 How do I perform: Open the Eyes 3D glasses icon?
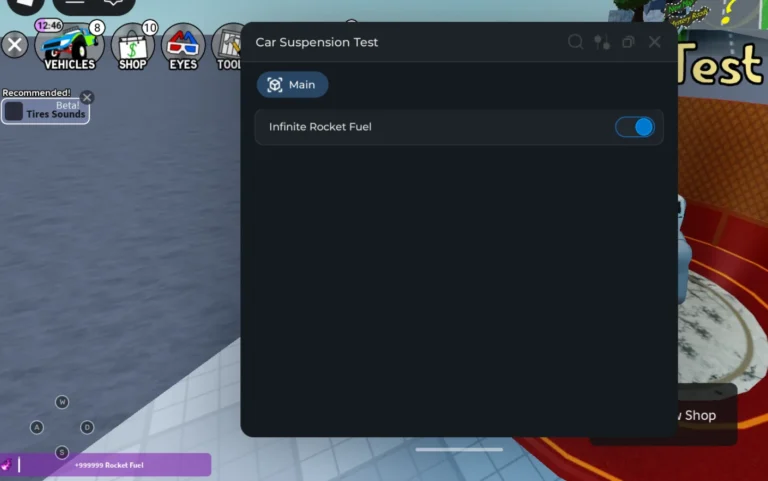click(x=183, y=47)
